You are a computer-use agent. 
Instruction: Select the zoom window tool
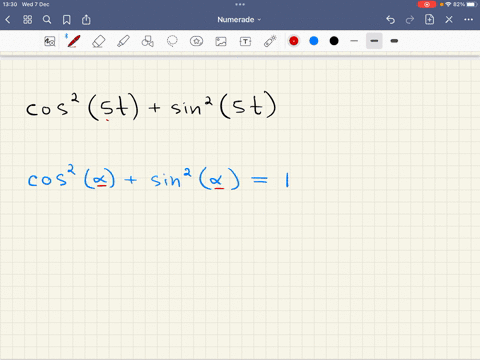click(x=50, y=41)
